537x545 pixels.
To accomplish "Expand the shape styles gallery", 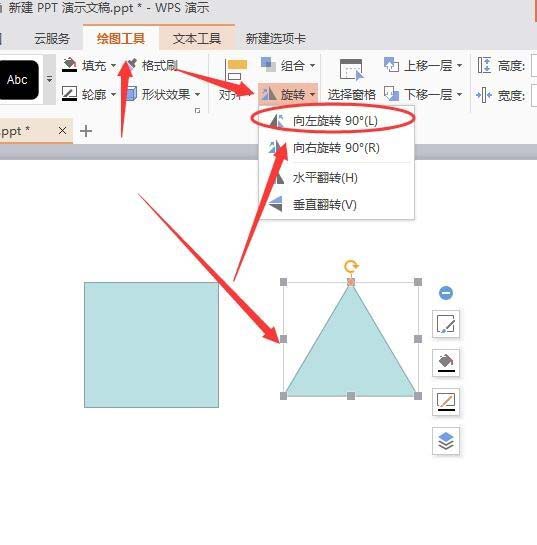I will tap(50, 80).
